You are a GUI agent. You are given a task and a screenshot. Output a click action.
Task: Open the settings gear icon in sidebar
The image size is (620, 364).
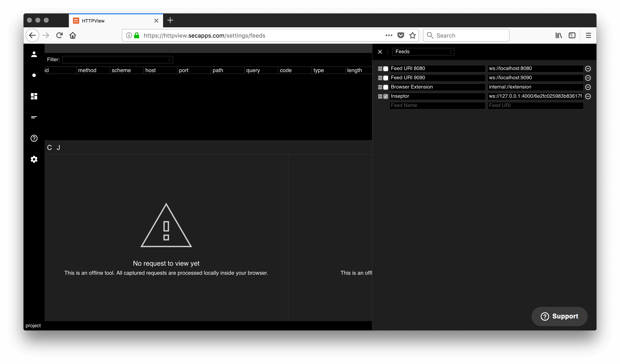coord(34,159)
